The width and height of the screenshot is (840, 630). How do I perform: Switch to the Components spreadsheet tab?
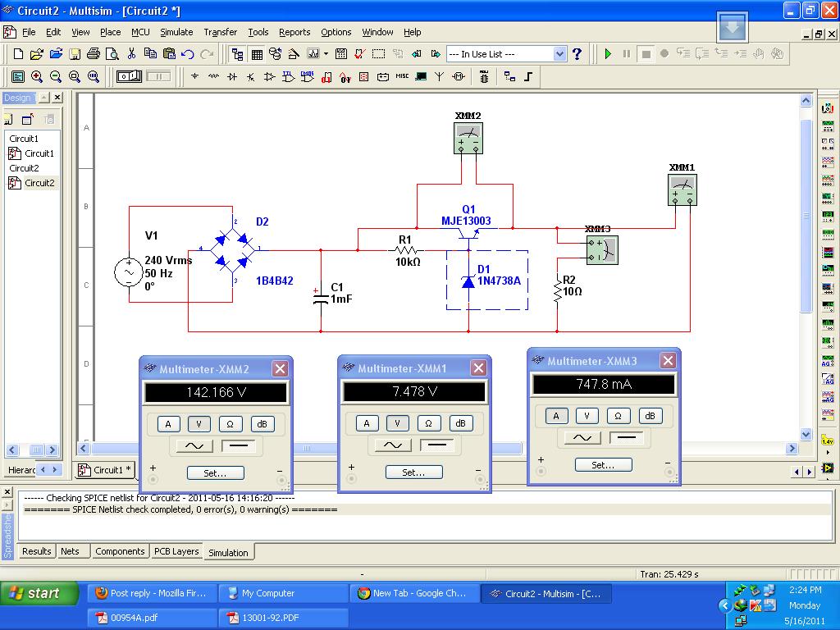tap(120, 551)
